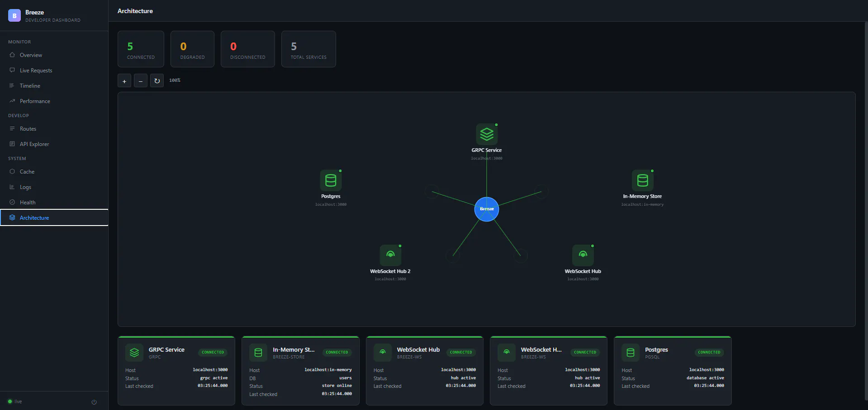Click the 100% zoom level text
The height and width of the screenshot is (410, 868).
[x=175, y=80]
